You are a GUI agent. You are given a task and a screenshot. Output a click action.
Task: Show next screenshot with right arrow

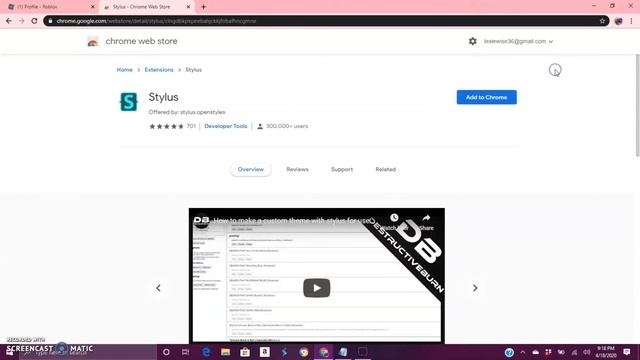475,288
